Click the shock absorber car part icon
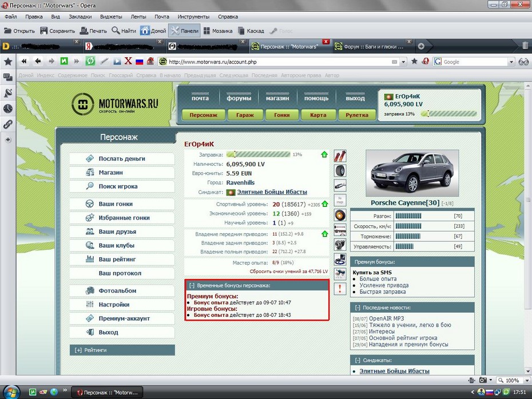 (340, 156)
